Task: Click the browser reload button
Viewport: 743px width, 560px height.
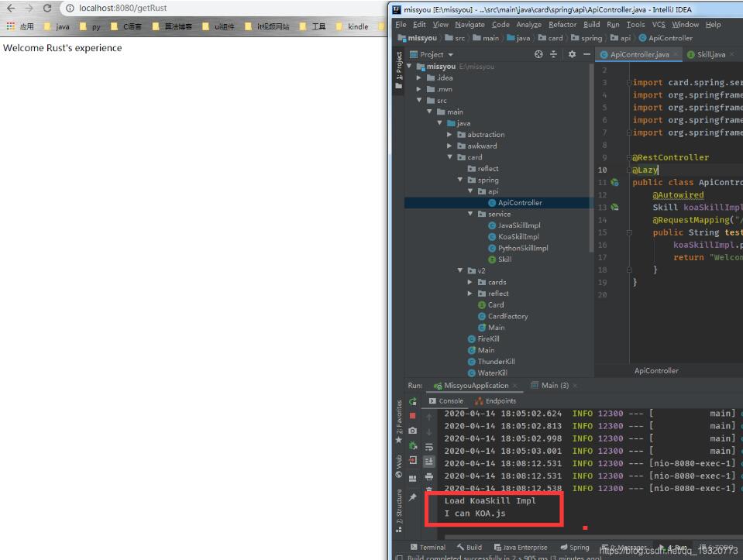Action: point(46,8)
